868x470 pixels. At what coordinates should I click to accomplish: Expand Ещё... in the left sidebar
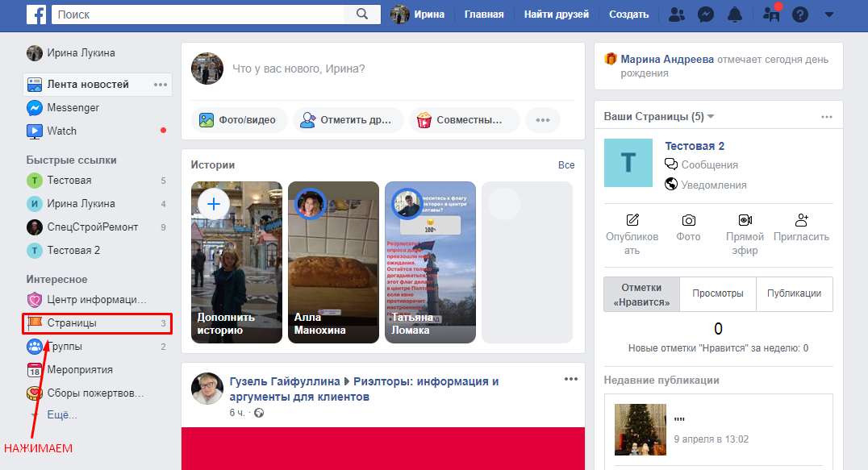[x=61, y=414]
